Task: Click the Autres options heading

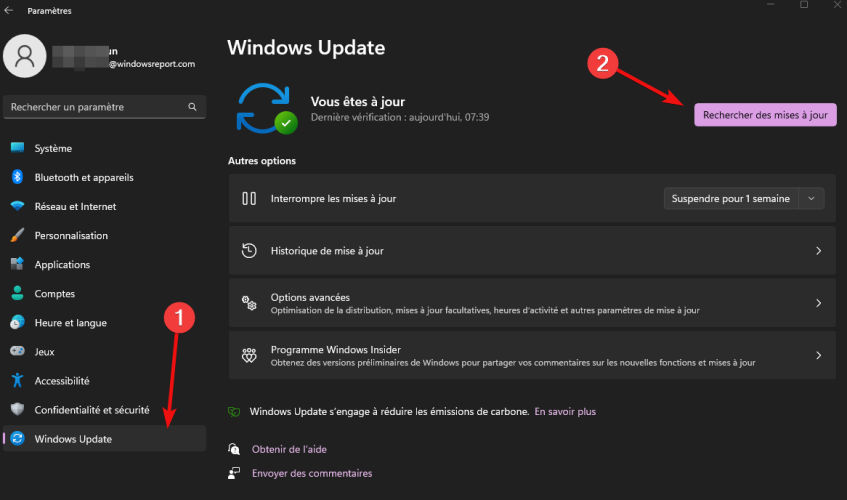Action: pyautogui.click(x=261, y=161)
